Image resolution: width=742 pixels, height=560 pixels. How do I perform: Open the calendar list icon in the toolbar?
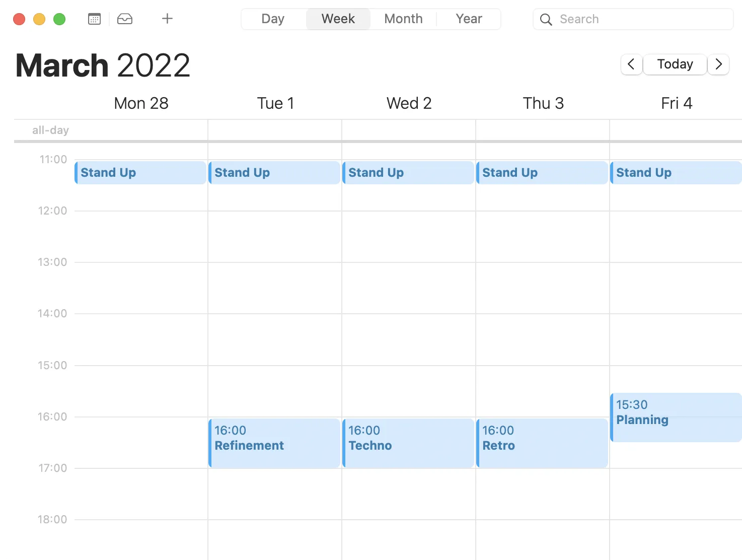(x=94, y=19)
